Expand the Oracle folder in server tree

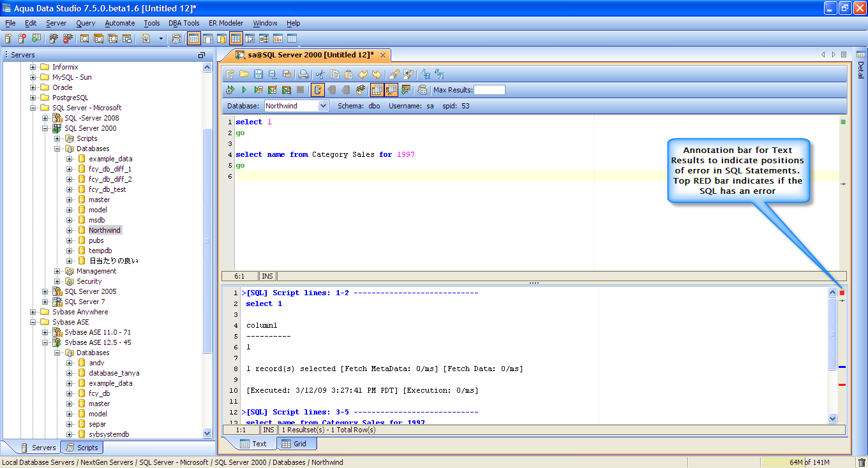click(33, 87)
